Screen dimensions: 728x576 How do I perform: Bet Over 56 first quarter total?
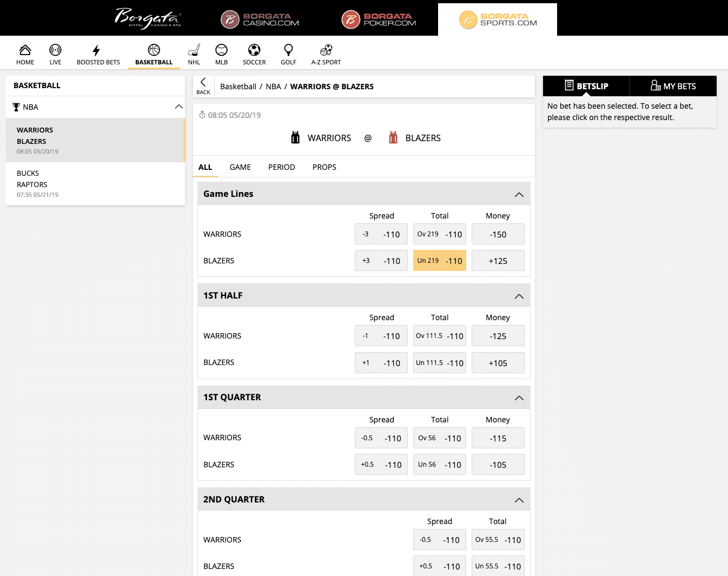pyautogui.click(x=440, y=438)
